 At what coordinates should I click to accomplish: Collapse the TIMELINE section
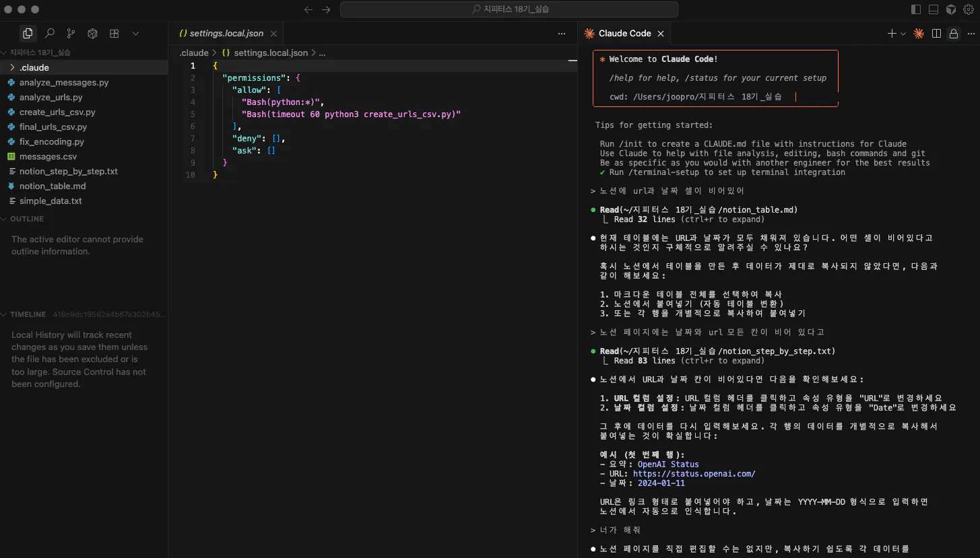(84, 314)
